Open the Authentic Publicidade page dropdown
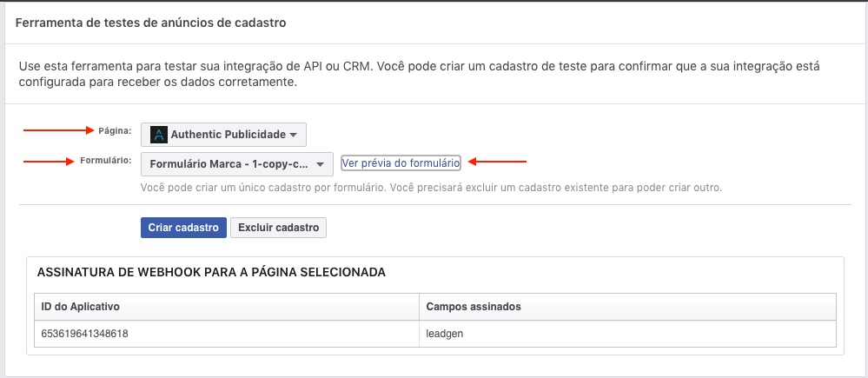Image resolution: width=868 pixels, height=378 pixels. [x=223, y=135]
